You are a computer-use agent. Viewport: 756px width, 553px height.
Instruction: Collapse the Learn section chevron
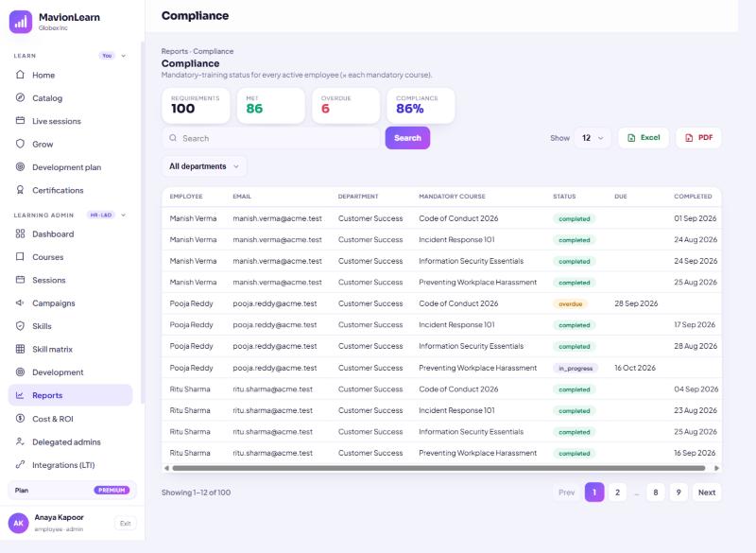coord(124,56)
